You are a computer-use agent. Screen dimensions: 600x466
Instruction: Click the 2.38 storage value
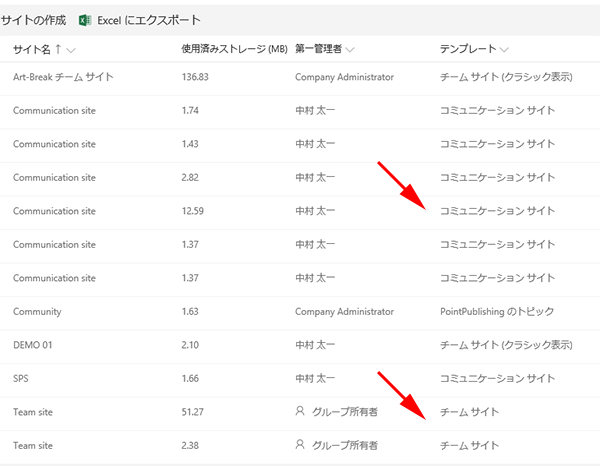tap(190, 445)
